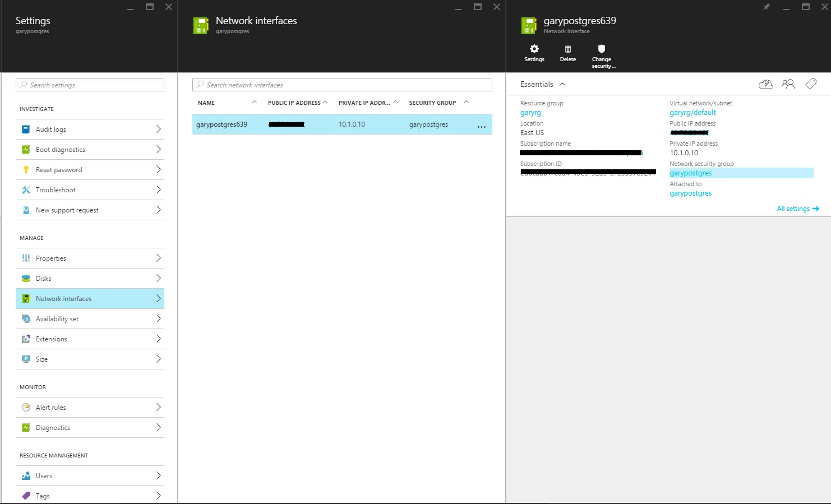The image size is (831, 504).
Task: Click the Audit logs icon
Action: pyautogui.click(x=26, y=130)
